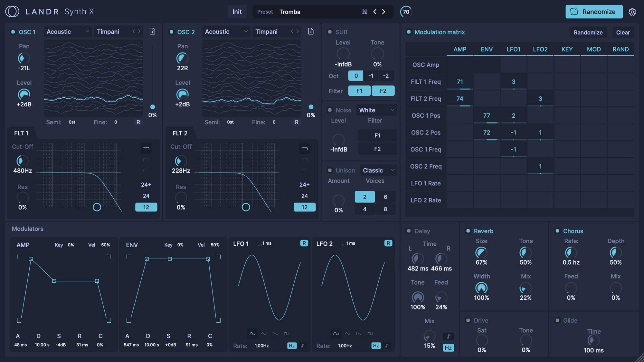The height and width of the screenshot is (362, 644).
Task: Load a sample file into OSC 1
Action: [x=152, y=31]
